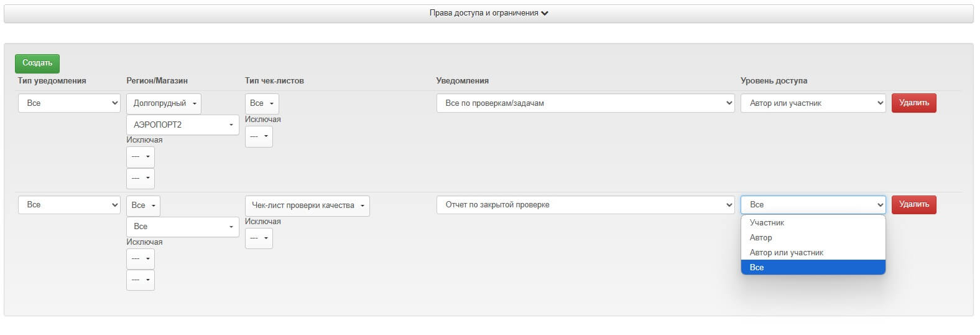980x335 pixels.
Task: Open first row checklist type 'Все' dropdown
Action: click(x=262, y=103)
